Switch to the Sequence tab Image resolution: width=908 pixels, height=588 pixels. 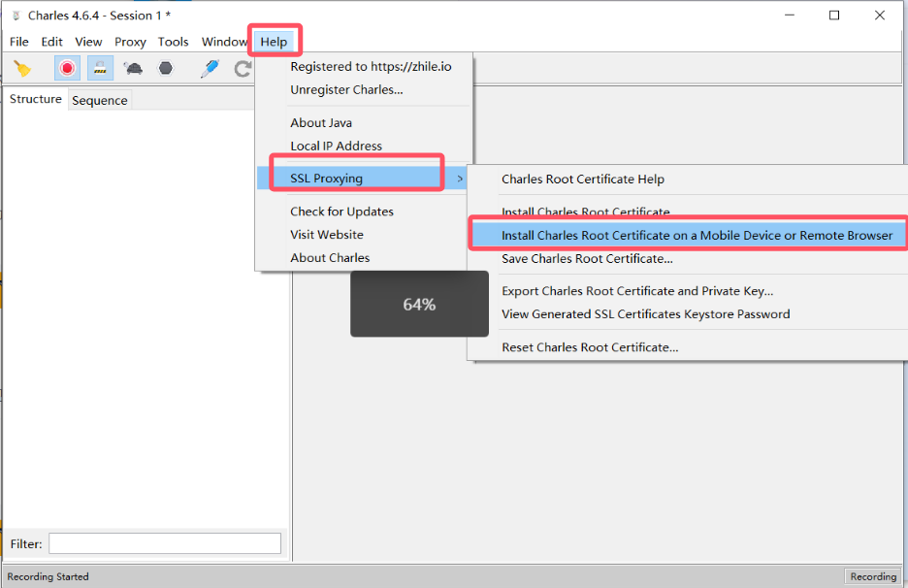[x=100, y=100]
